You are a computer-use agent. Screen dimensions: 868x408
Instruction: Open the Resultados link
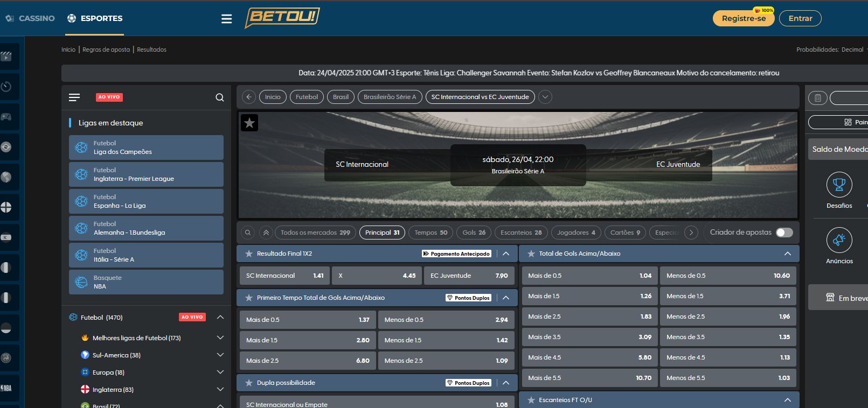coord(151,50)
